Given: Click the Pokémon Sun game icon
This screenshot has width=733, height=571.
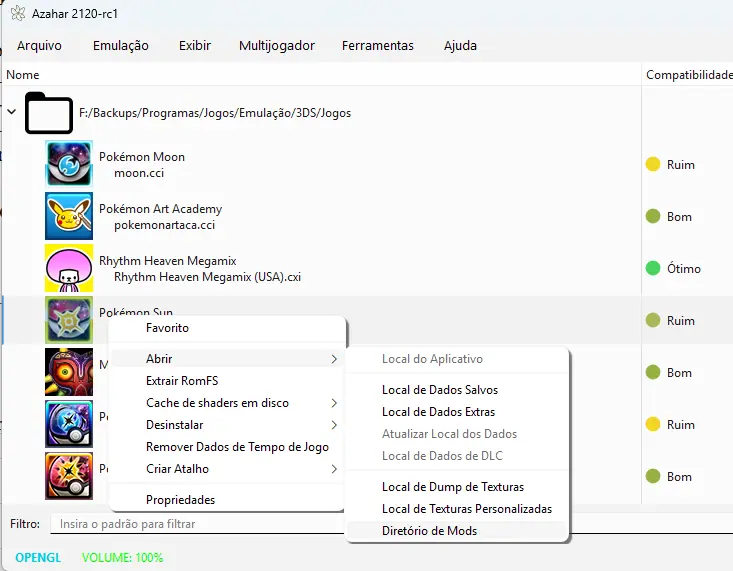Looking at the screenshot, I should (x=69, y=320).
